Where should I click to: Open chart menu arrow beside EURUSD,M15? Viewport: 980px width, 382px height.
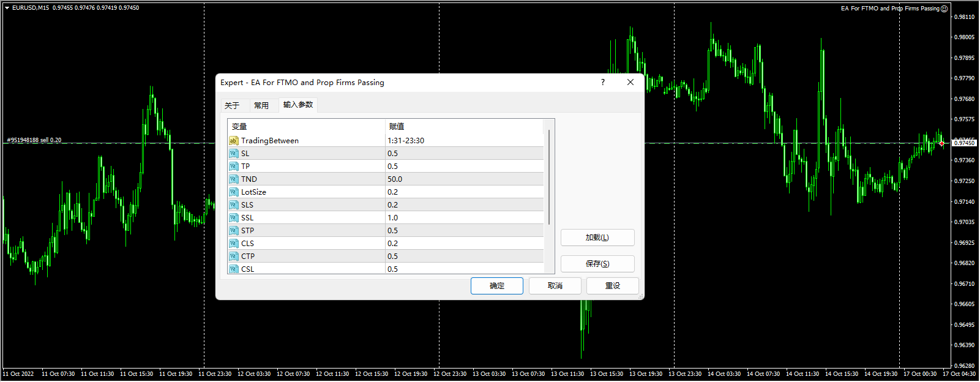(x=7, y=8)
